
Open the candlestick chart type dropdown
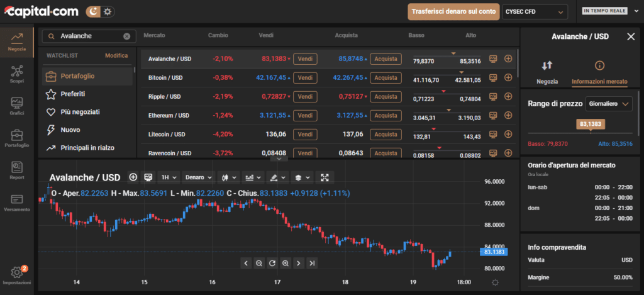(x=228, y=177)
